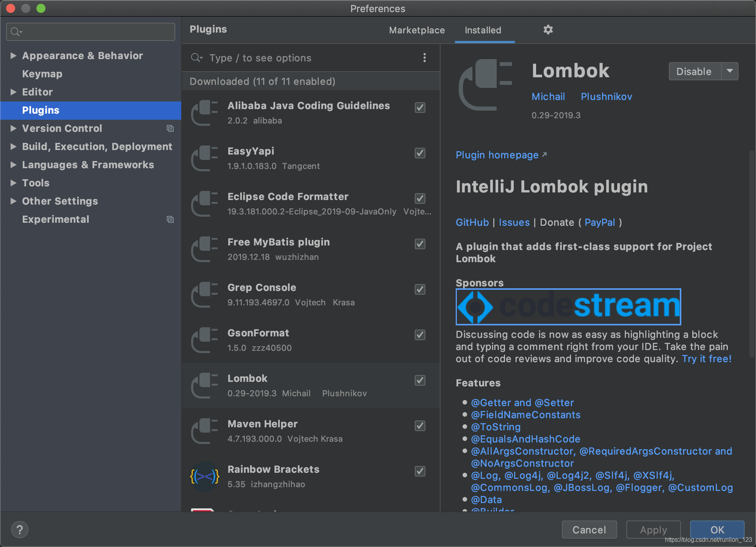This screenshot has height=547, width=756.
Task: Click the Eclipse Code Formatter plugin icon
Action: pyautogui.click(x=205, y=204)
